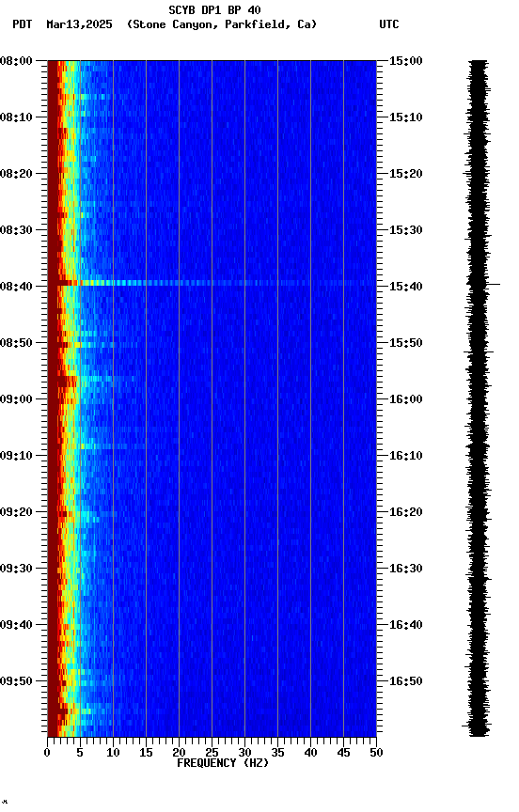Image resolution: width=519 pixels, height=812 pixels.
Task: Click the '16:40' UTC time label
Action: pos(406,626)
